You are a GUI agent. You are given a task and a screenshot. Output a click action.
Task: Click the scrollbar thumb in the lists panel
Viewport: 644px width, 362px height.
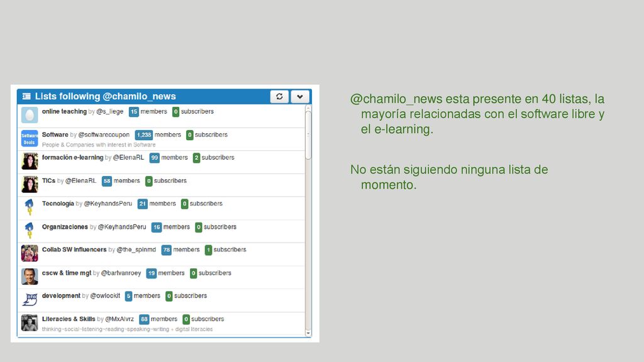[308, 134]
